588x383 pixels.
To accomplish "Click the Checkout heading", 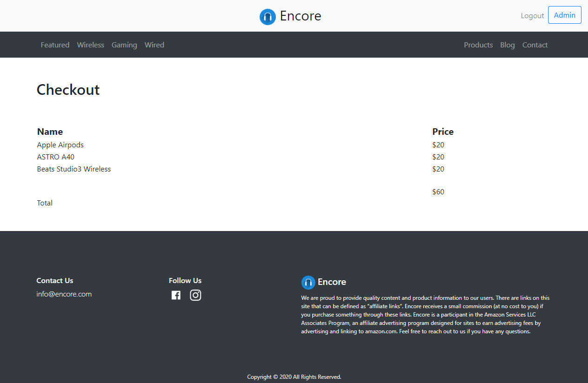I will click(68, 90).
